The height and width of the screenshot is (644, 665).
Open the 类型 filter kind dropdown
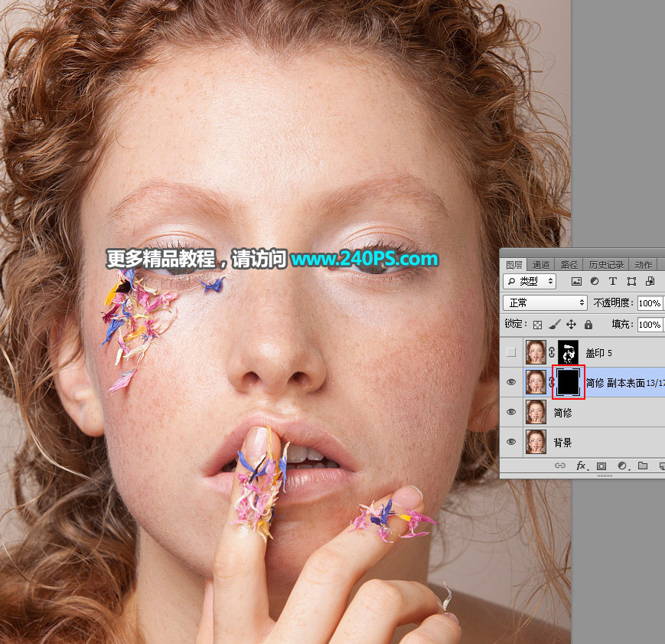[x=530, y=281]
